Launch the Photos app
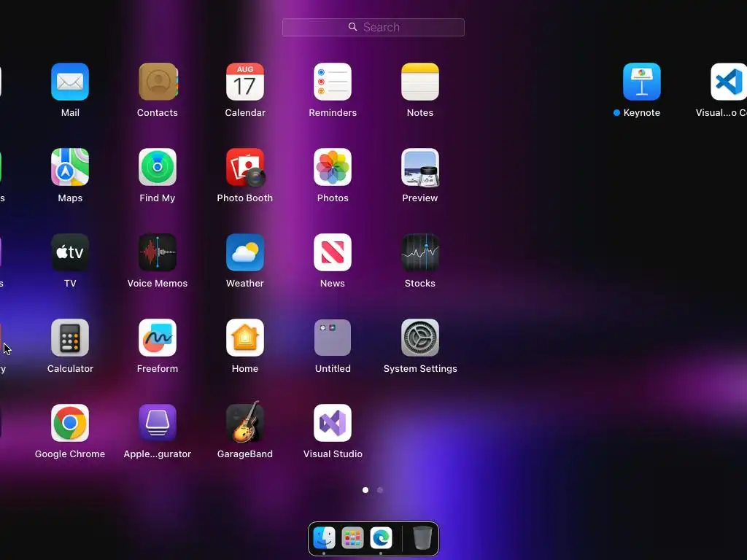 (333, 167)
